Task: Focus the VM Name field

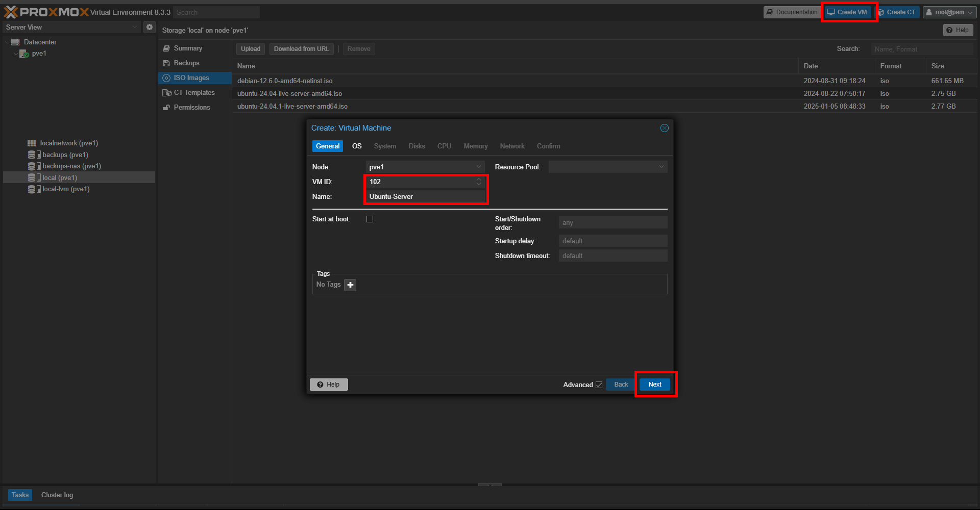Action: tap(425, 196)
